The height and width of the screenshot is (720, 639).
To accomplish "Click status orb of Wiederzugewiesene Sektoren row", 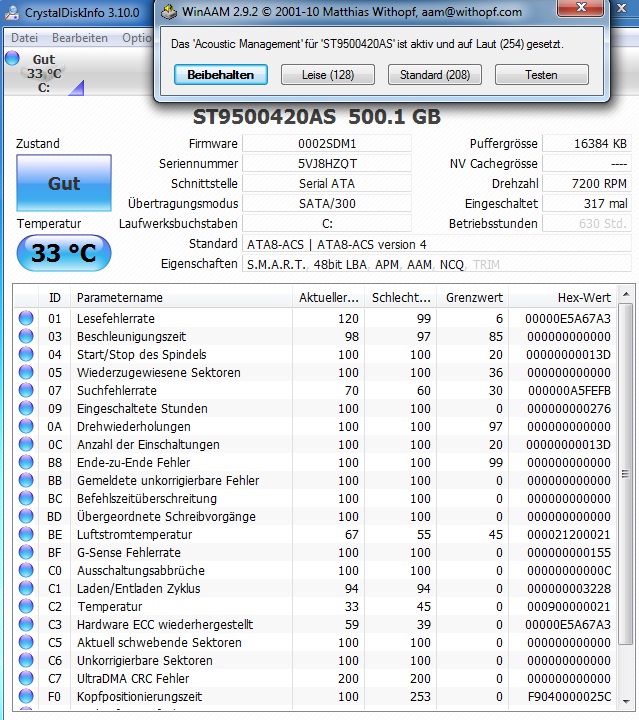I will pos(26,372).
